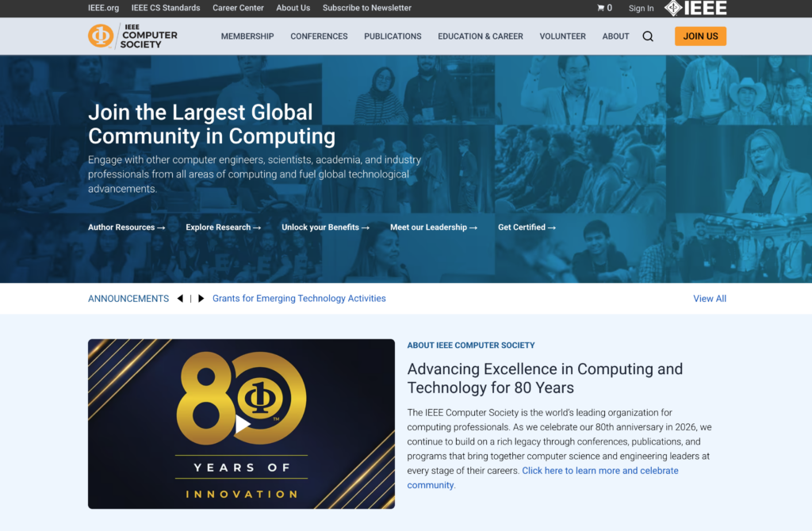Click the Join the Largest Global Community heading

(212, 124)
